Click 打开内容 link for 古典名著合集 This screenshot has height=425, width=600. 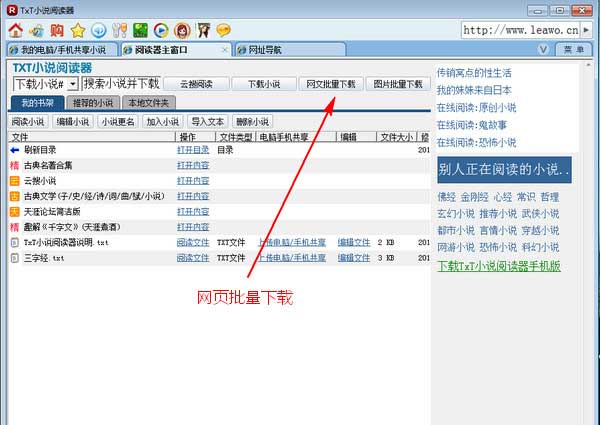pos(193,165)
